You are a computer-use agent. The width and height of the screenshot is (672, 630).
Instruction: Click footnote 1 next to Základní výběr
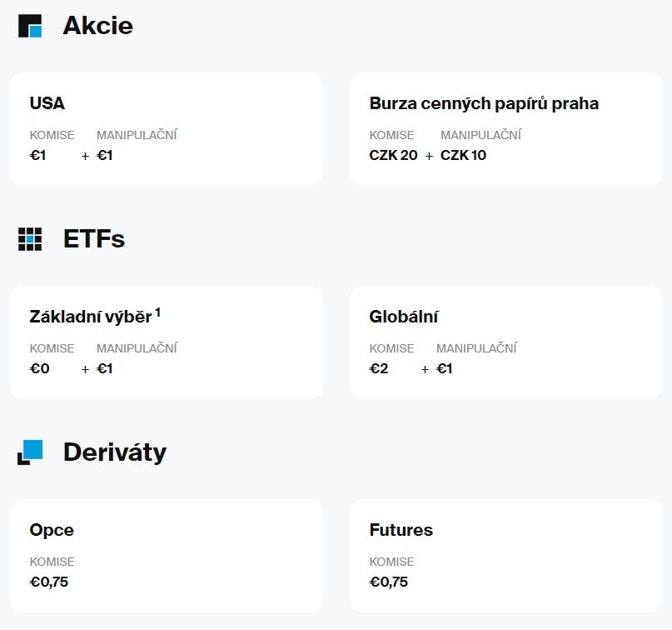click(x=157, y=312)
